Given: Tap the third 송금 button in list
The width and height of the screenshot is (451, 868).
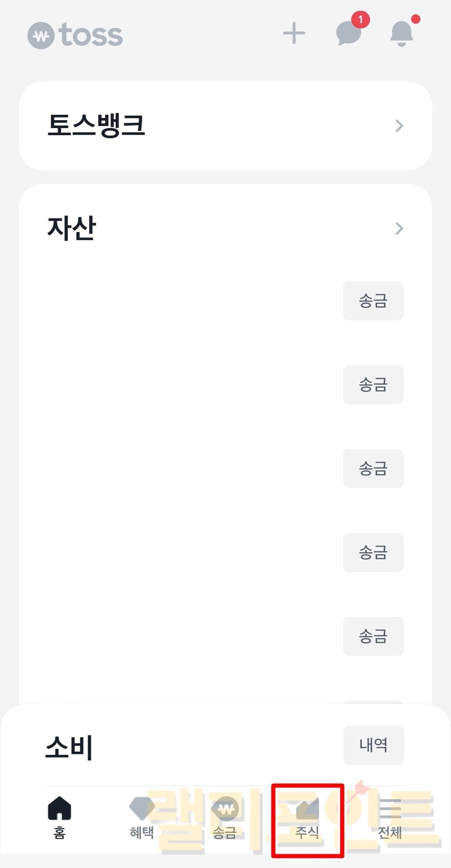Looking at the screenshot, I should point(373,469).
